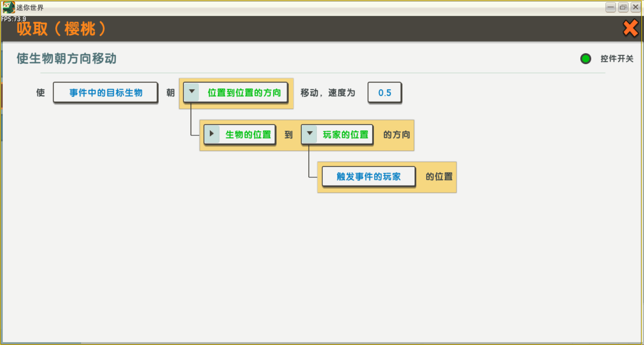Restore down the 迷你世界 window

pos(623,7)
